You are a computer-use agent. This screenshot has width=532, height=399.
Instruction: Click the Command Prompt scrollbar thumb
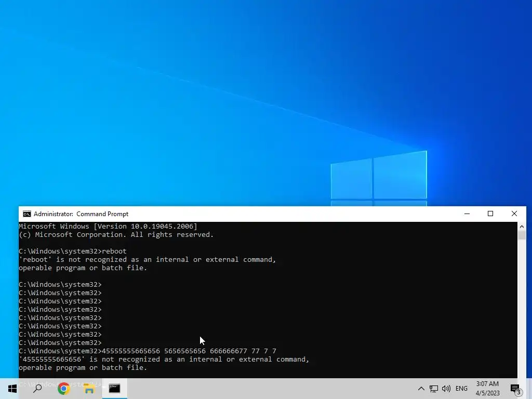(522, 235)
